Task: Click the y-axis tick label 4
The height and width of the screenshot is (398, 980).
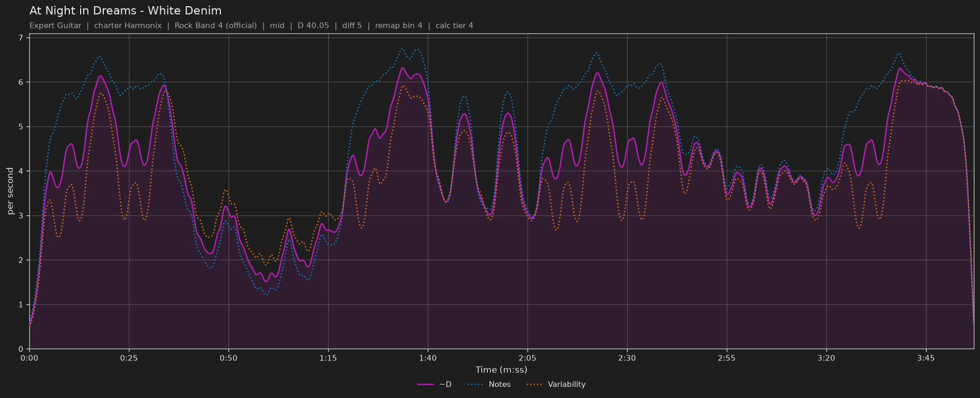Action: 21,171
